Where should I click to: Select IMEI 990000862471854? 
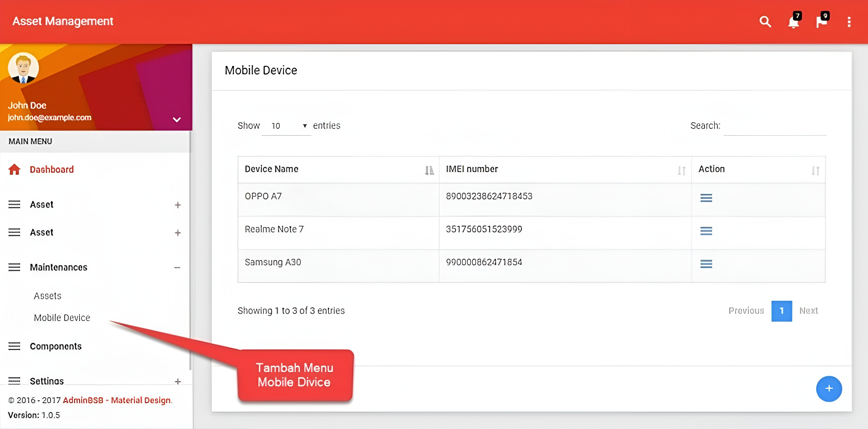click(x=484, y=262)
